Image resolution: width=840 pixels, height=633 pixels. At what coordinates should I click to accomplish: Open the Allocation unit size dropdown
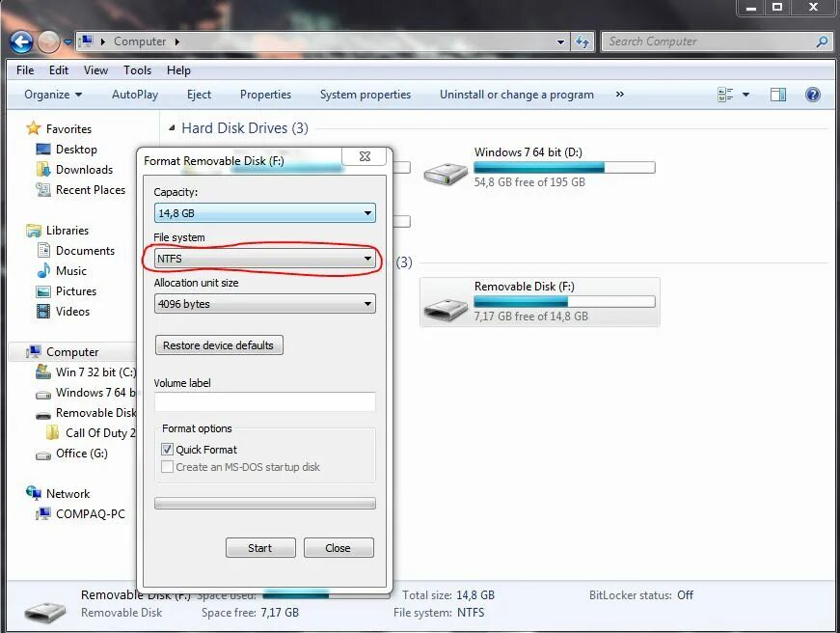tap(264, 304)
